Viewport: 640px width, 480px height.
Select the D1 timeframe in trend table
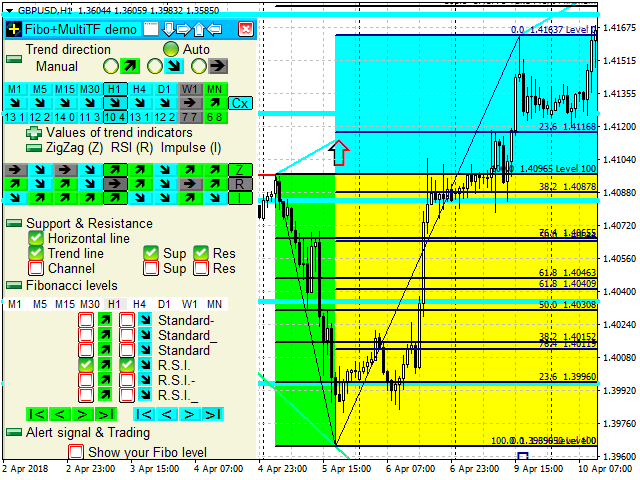164,89
